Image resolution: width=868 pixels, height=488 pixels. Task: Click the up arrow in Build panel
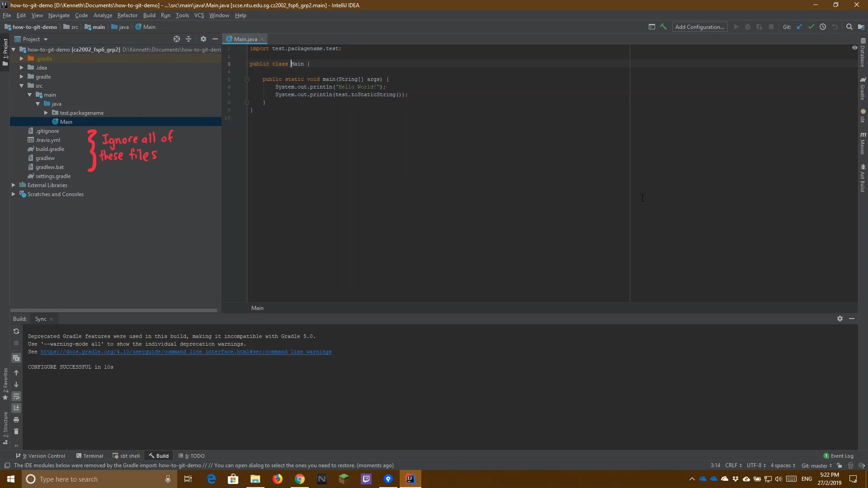[x=16, y=373]
